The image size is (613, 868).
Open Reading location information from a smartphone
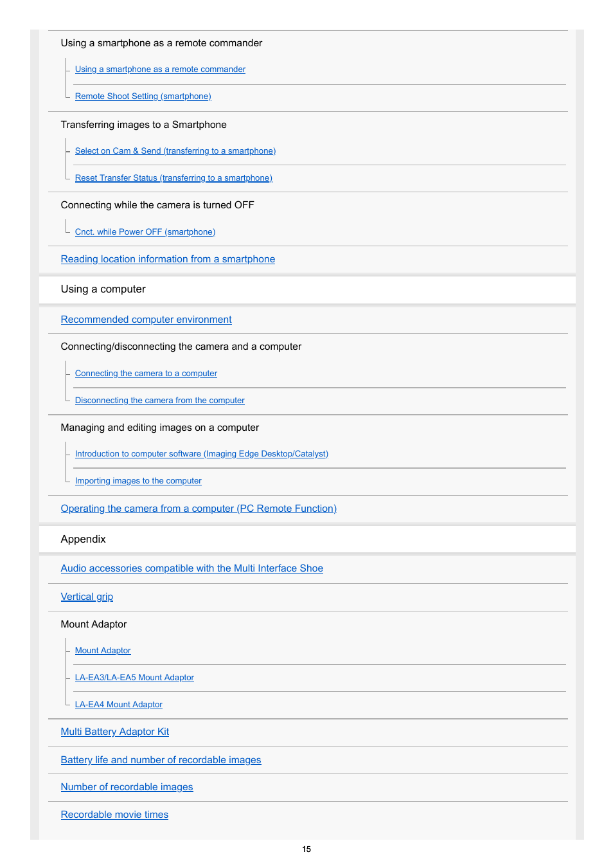coord(168,259)
